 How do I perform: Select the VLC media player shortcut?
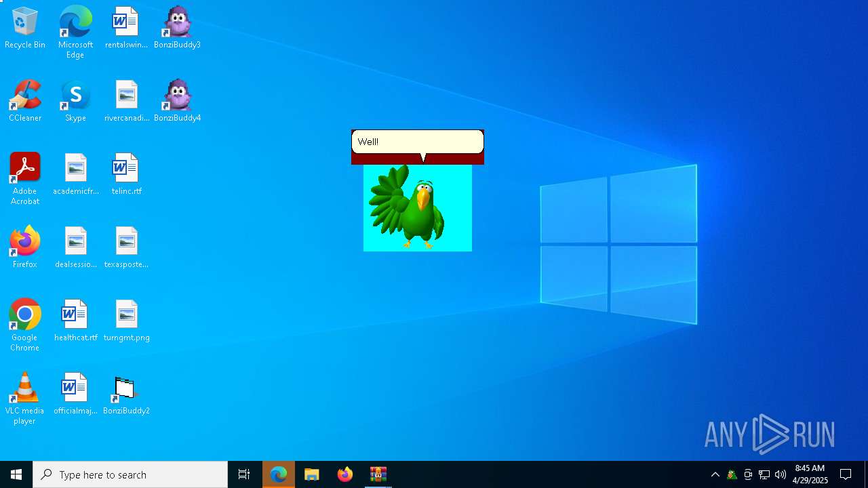point(25,399)
